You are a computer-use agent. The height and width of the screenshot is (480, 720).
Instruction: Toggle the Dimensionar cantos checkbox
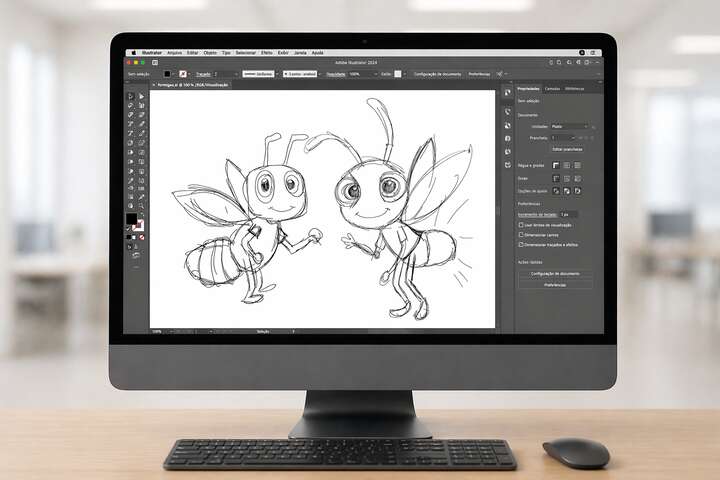click(x=521, y=235)
